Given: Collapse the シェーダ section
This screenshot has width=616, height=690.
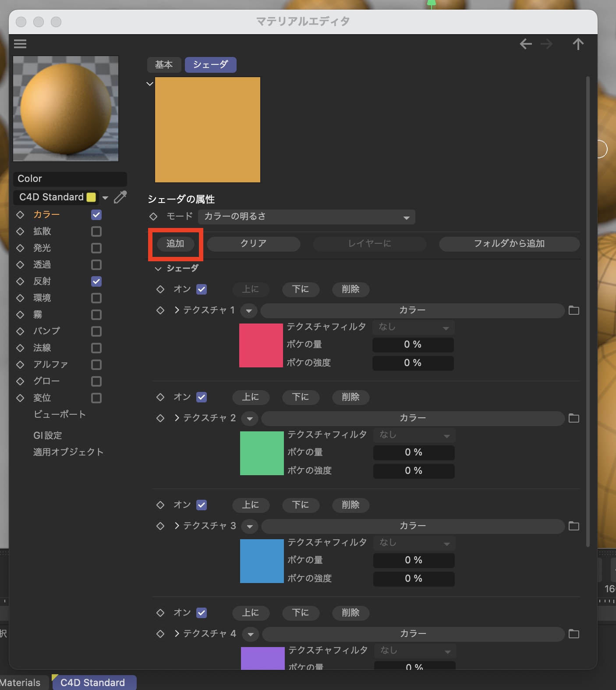Looking at the screenshot, I should point(158,268).
